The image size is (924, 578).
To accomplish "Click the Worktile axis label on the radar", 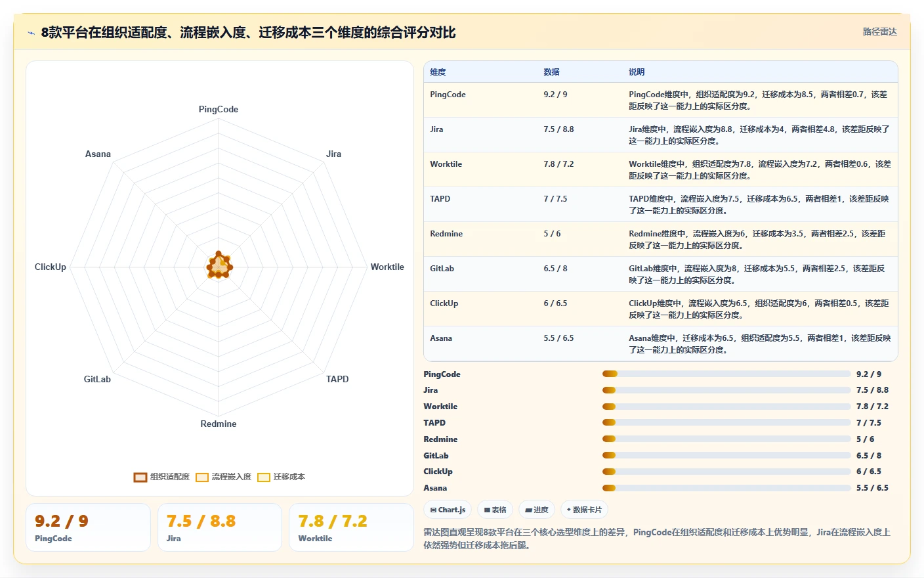I will coord(387,267).
